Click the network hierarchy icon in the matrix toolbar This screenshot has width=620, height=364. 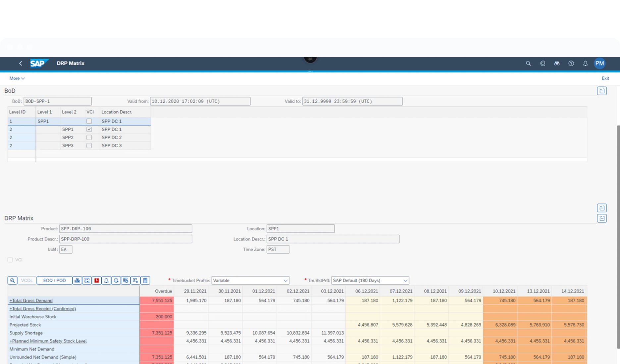pos(77,280)
